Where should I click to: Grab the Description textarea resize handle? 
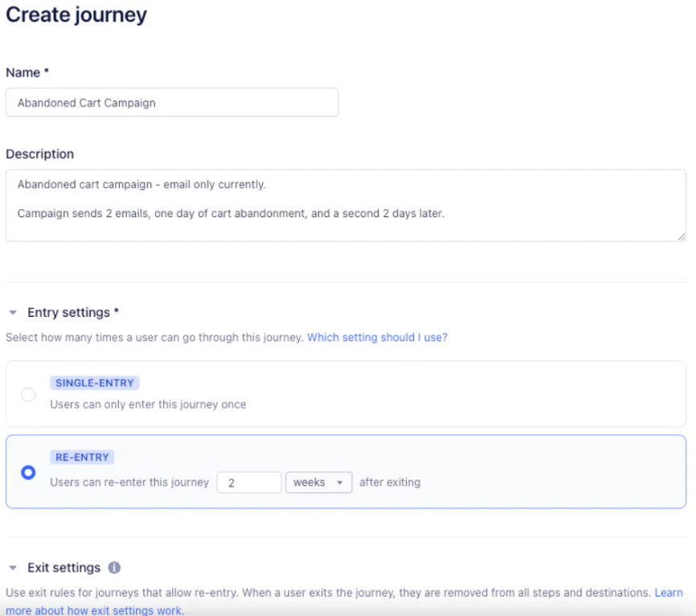682,236
